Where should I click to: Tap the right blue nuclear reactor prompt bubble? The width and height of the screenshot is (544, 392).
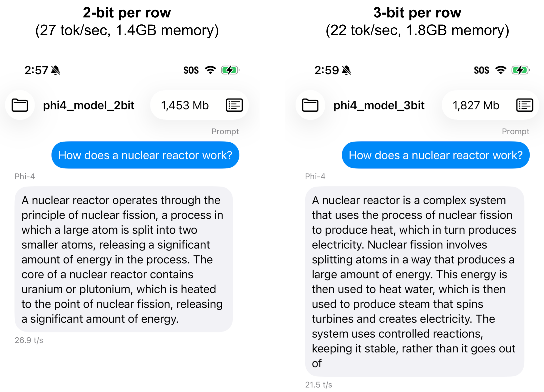(x=436, y=155)
